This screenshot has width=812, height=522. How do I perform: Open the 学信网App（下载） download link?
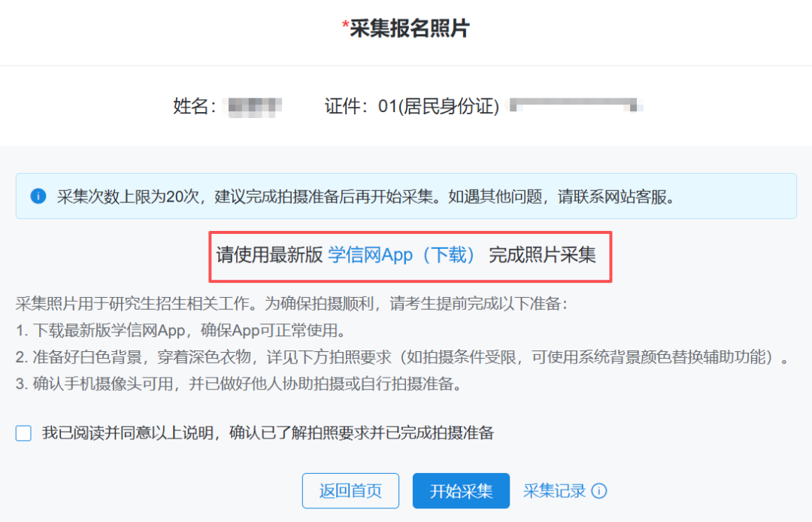(401, 255)
